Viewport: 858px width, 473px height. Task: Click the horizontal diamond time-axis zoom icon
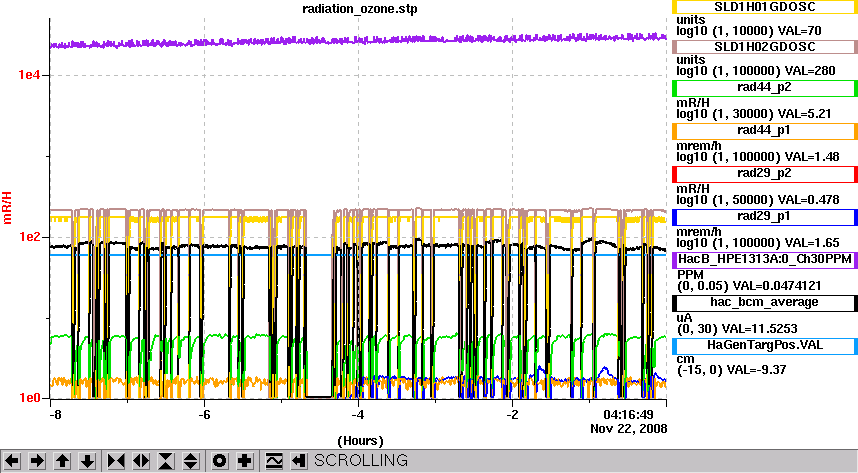[141, 461]
